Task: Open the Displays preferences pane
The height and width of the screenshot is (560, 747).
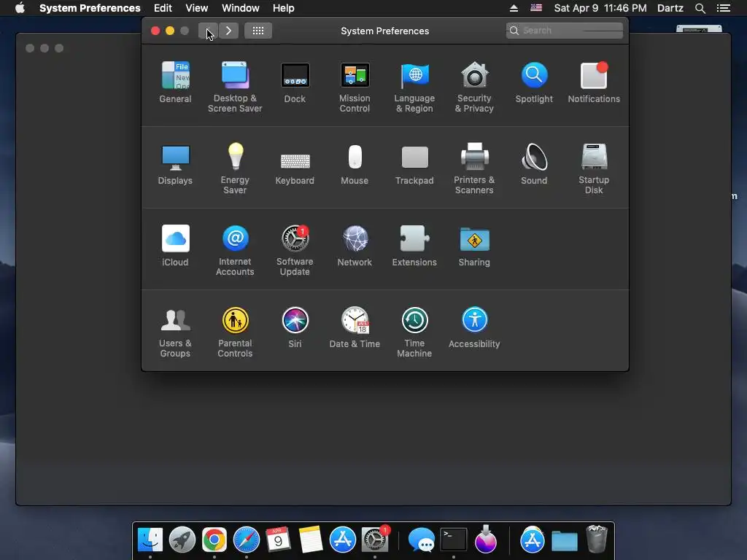Action: click(x=175, y=164)
